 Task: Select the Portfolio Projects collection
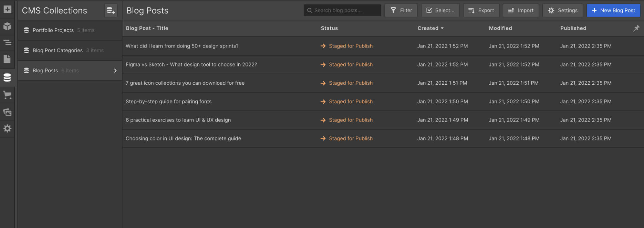pos(53,30)
